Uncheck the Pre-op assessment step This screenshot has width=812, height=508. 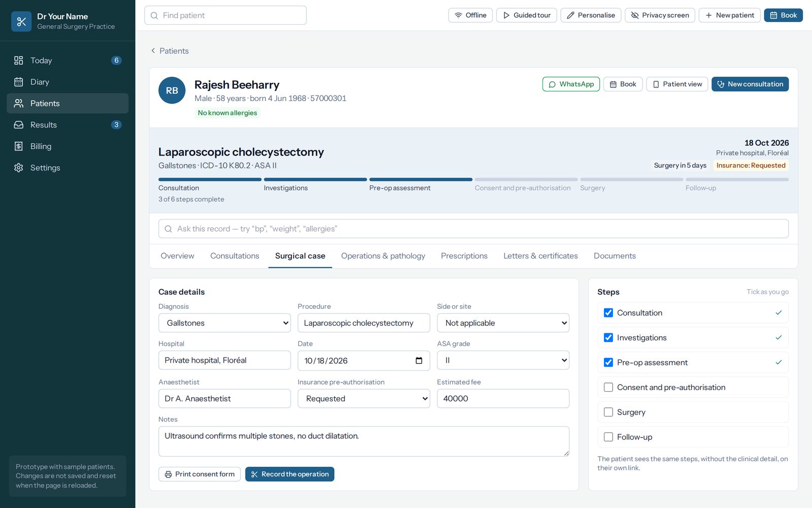(x=608, y=363)
